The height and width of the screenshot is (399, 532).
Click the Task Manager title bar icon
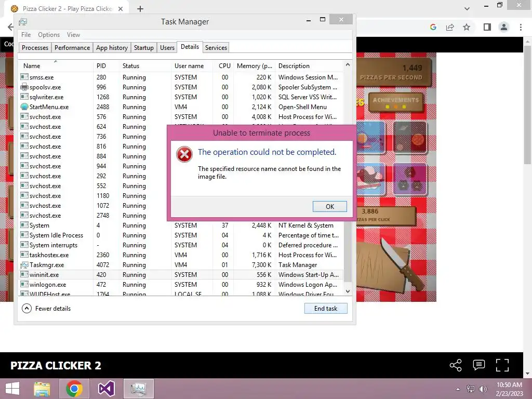tap(23, 22)
